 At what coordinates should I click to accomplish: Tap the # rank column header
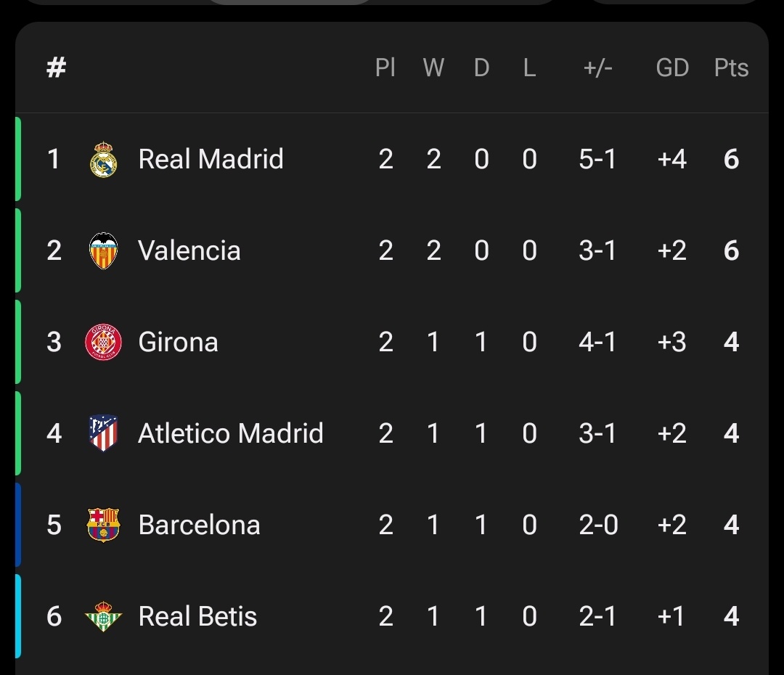56,67
